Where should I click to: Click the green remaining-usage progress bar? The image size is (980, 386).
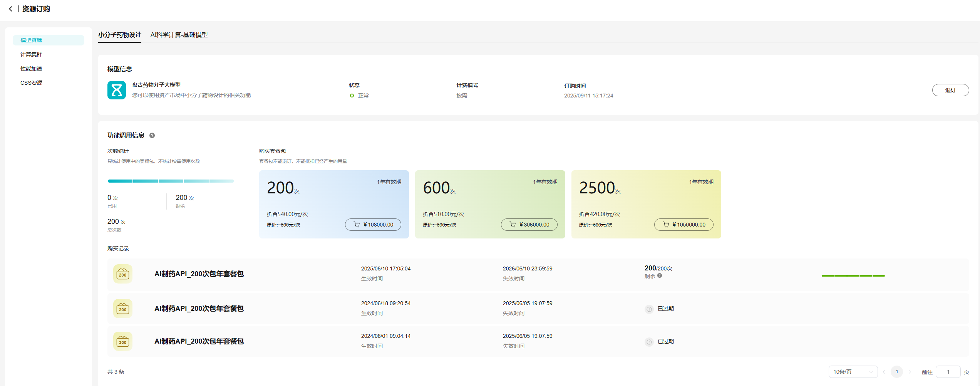coord(853,276)
